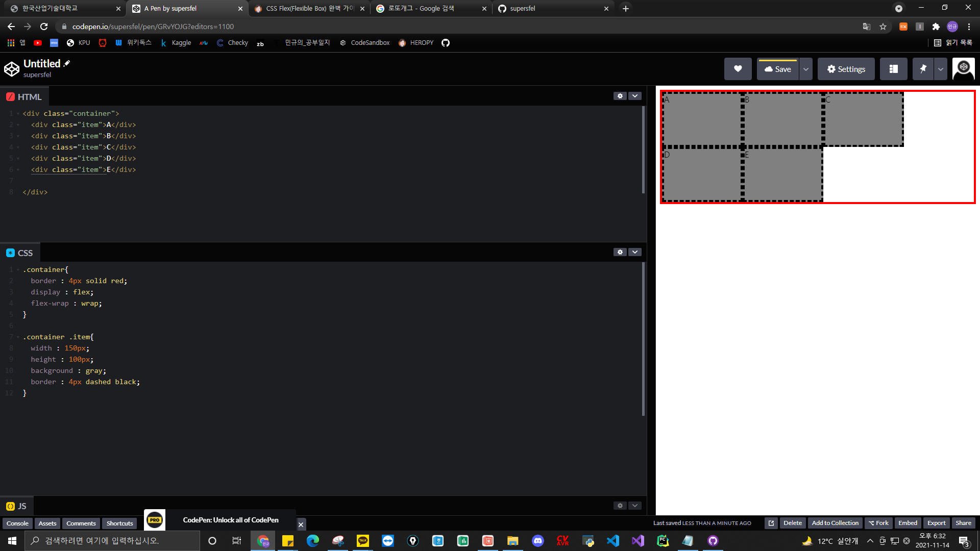Click the Fork button

(878, 523)
